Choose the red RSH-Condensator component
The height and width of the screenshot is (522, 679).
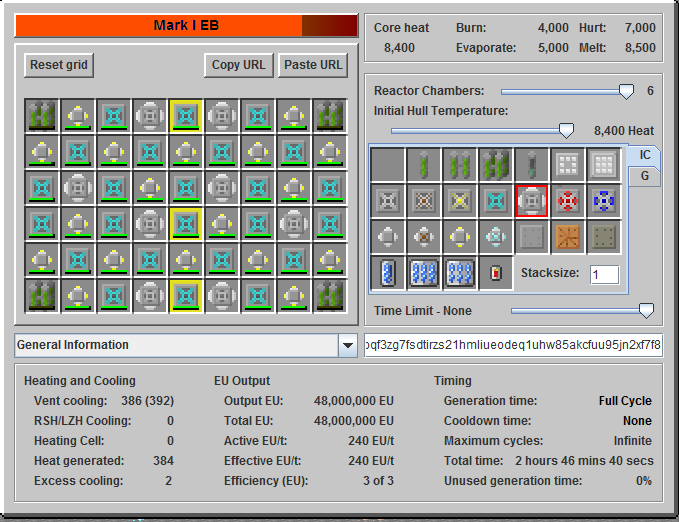567,202
